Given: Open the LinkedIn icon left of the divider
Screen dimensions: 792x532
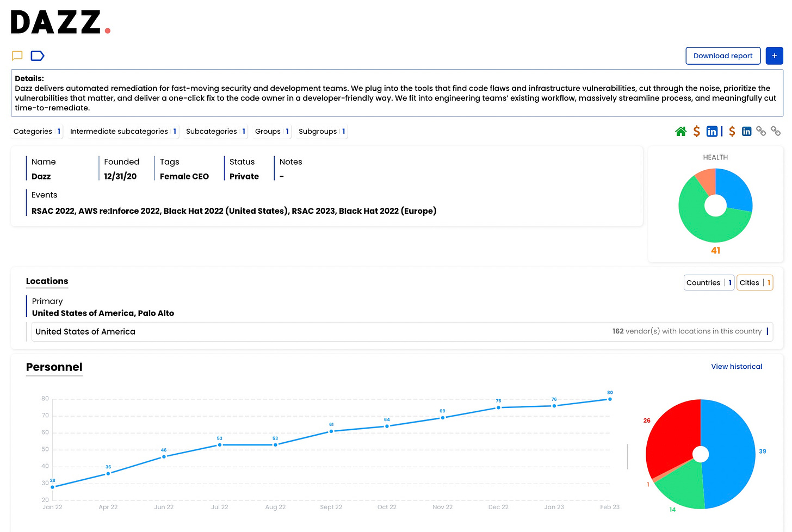Looking at the screenshot, I should (x=711, y=131).
